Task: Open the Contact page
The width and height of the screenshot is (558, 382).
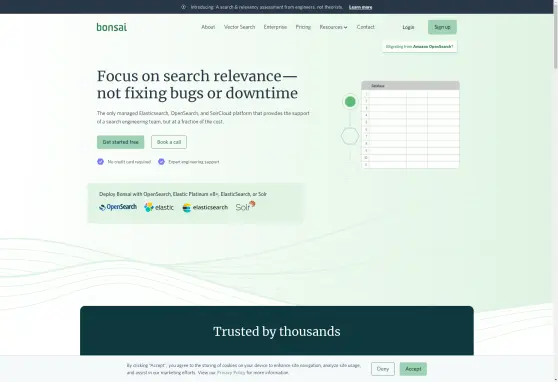Action: tap(365, 27)
